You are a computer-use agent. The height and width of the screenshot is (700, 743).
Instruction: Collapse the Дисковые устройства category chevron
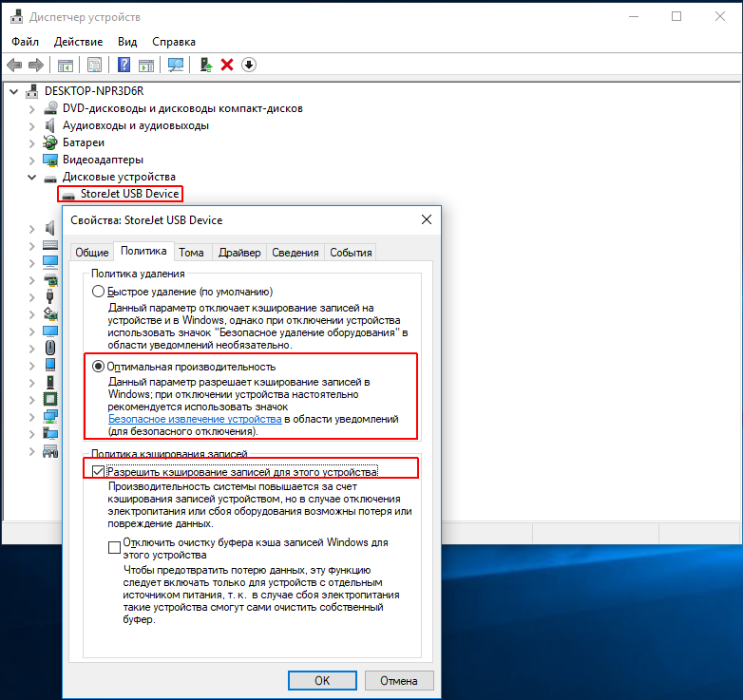click(31, 177)
